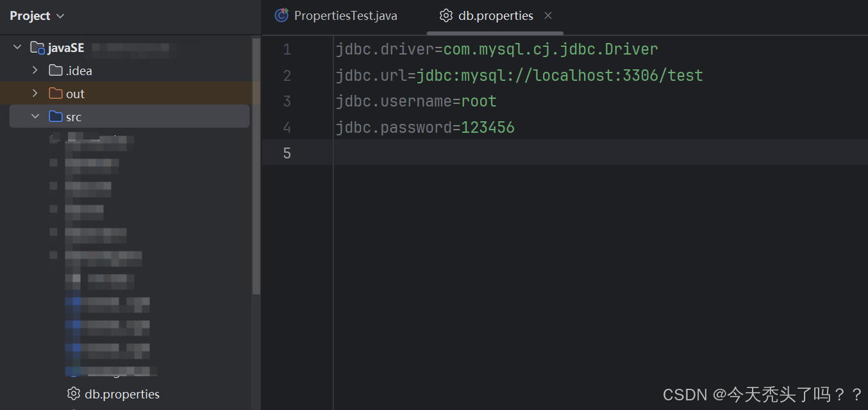Viewport: 868px width, 410px height.
Task: Collapse the javaSE root node
Action: click(x=17, y=47)
